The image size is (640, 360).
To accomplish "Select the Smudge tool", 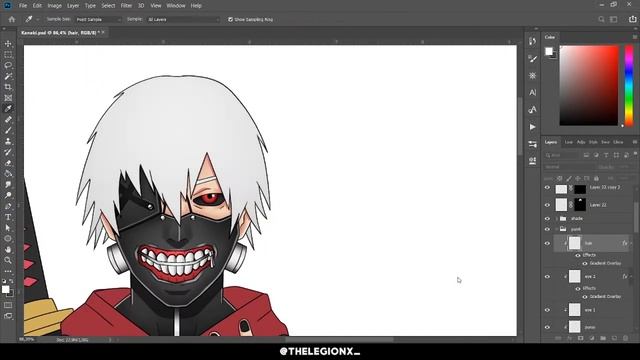I will [8, 184].
